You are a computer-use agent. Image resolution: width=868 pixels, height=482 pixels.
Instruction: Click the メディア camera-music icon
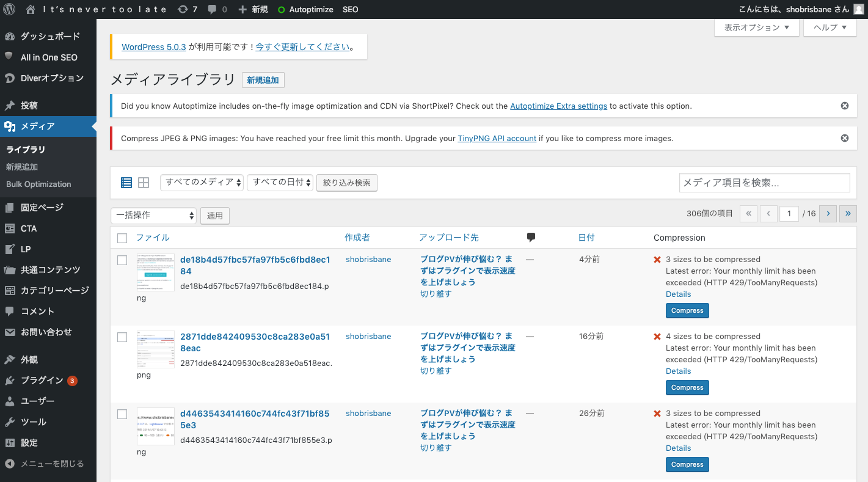(x=9, y=126)
